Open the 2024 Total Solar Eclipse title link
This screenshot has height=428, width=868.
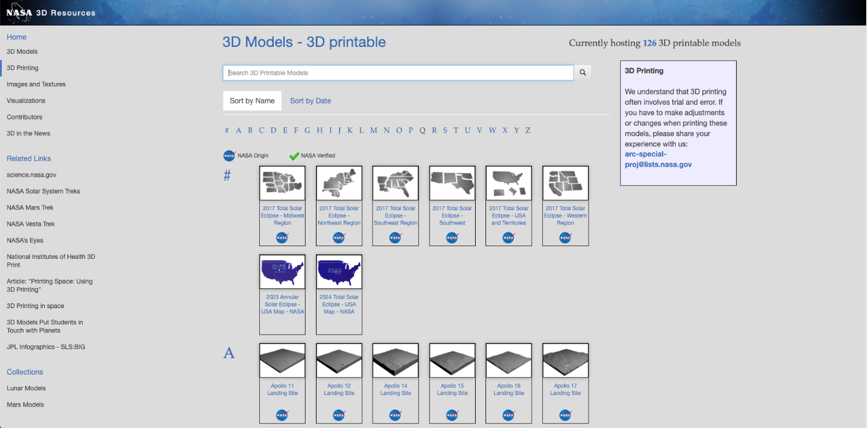[x=339, y=304]
